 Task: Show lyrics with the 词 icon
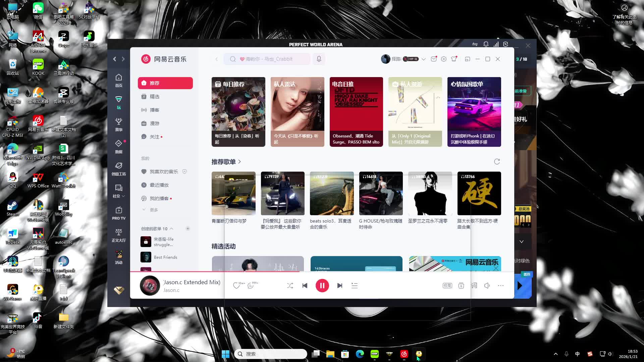474,286
